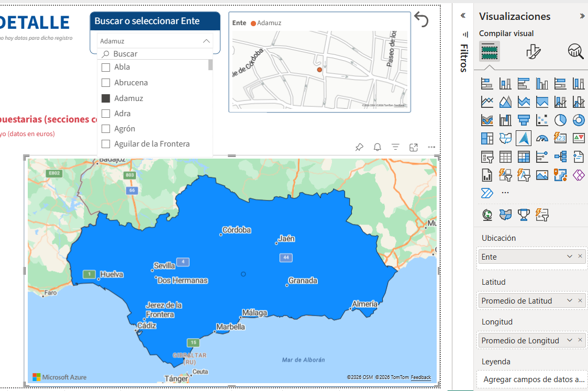This screenshot has width=588, height=391.
Task: Pin the Azure map visual
Action: (x=359, y=147)
